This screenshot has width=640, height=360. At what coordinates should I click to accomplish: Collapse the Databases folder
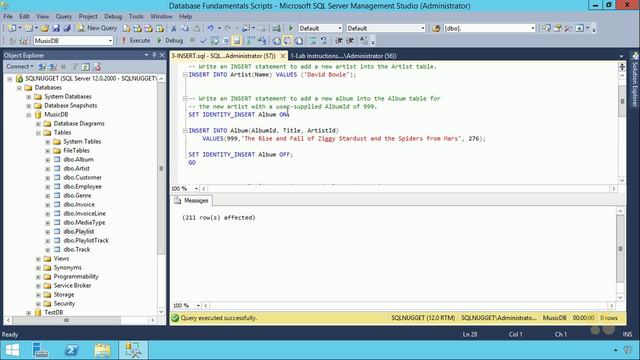coord(19,87)
